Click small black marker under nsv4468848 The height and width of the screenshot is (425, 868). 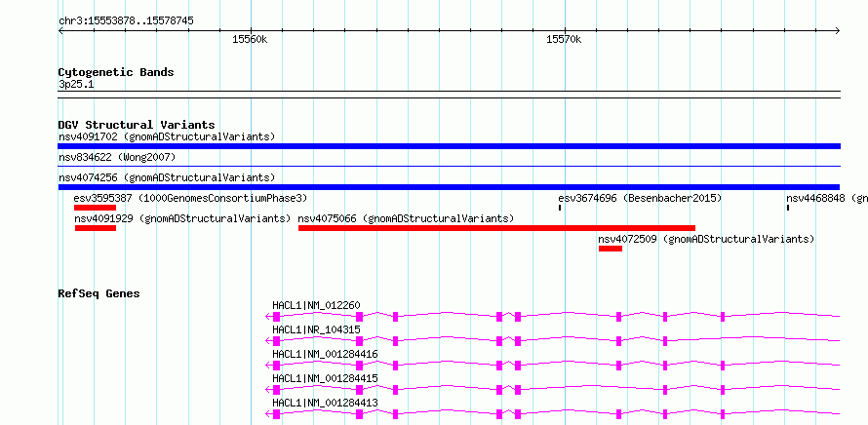pyautogui.click(x=788, y=208)
